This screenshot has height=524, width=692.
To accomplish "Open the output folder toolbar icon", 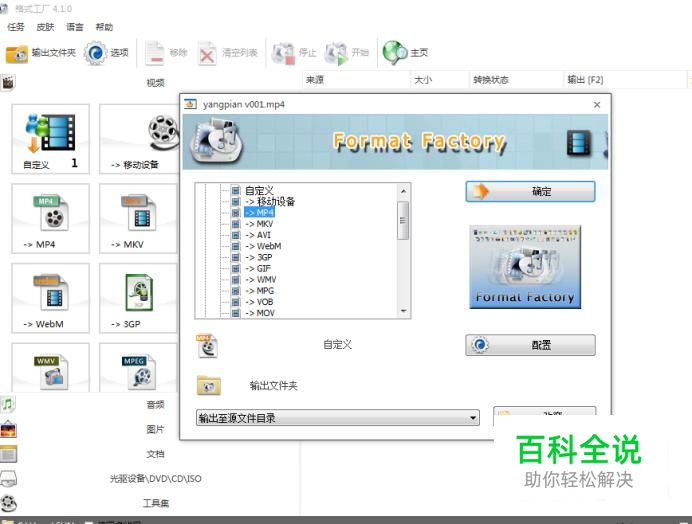I will (x=17, y=53).
